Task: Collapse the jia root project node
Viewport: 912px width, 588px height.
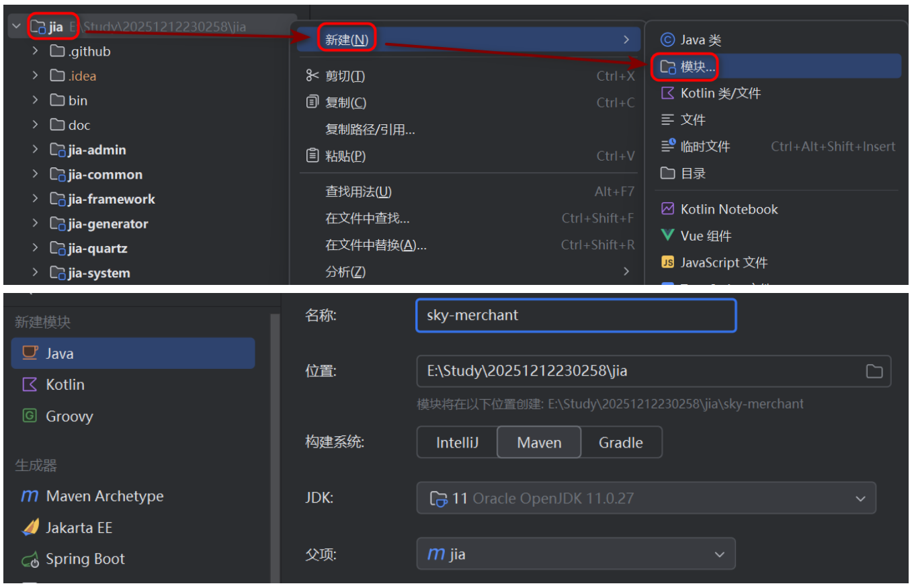Action: point(17,27)
